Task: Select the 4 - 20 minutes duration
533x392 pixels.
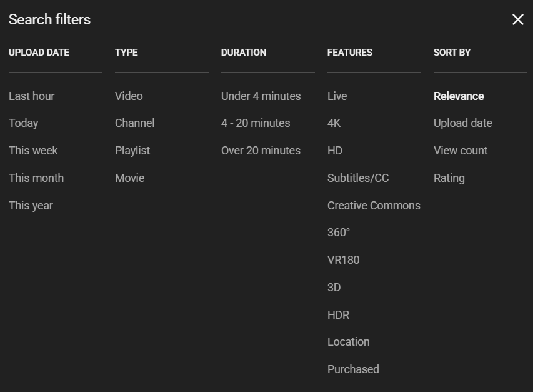Action: coord(256,123)
